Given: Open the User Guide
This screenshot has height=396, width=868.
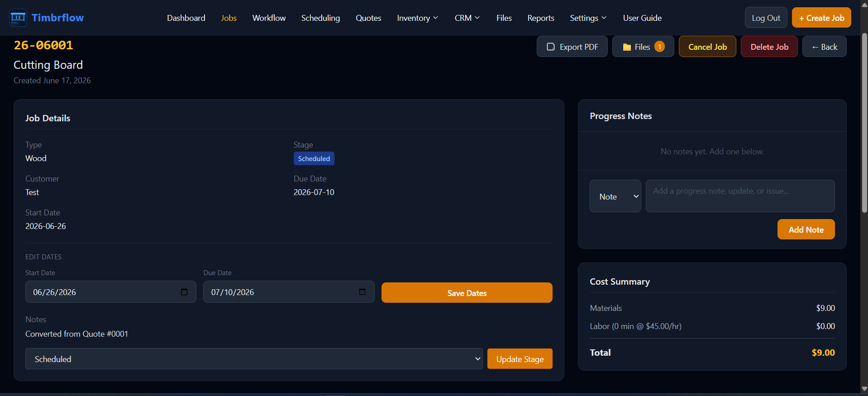Looking at the screenshot, I should 642,18.
